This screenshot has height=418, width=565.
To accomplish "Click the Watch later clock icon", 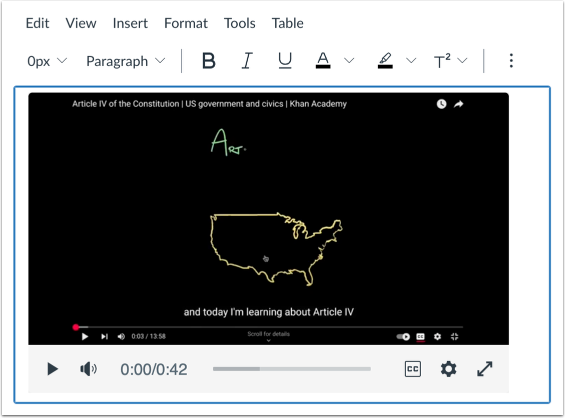I will (441, 104).
